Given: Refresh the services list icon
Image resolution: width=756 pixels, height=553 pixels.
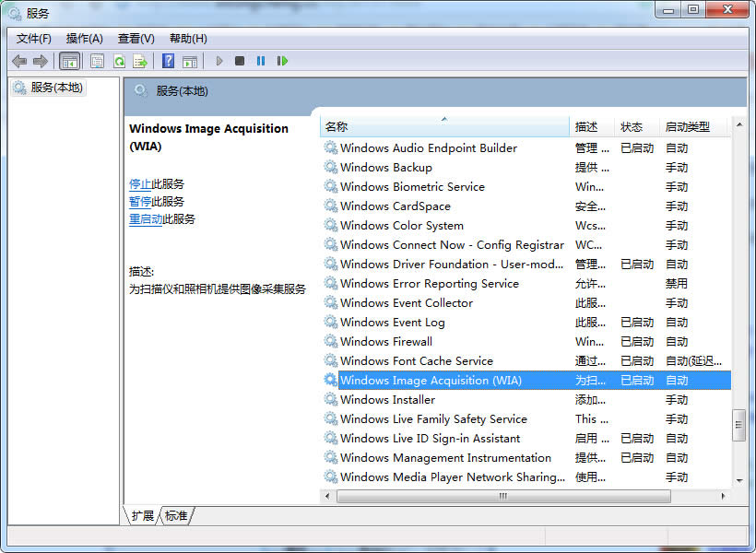Looking at the screenshot, I should point(118,61).
